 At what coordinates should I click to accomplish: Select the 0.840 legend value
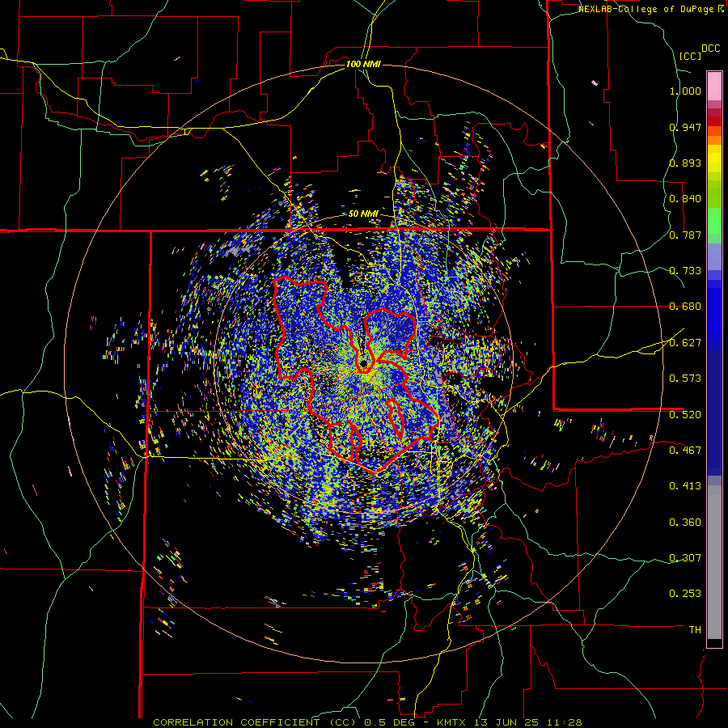pos(685,199)
